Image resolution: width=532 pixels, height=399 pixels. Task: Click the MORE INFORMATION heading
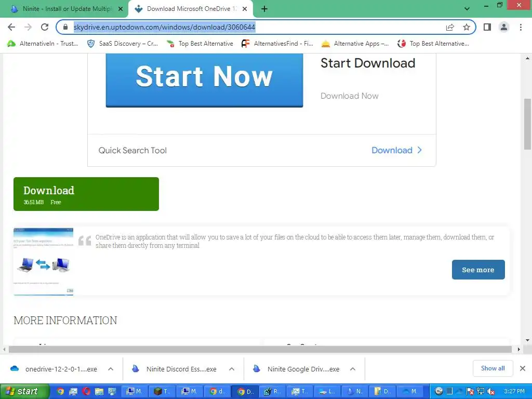(x=65, y=320)
